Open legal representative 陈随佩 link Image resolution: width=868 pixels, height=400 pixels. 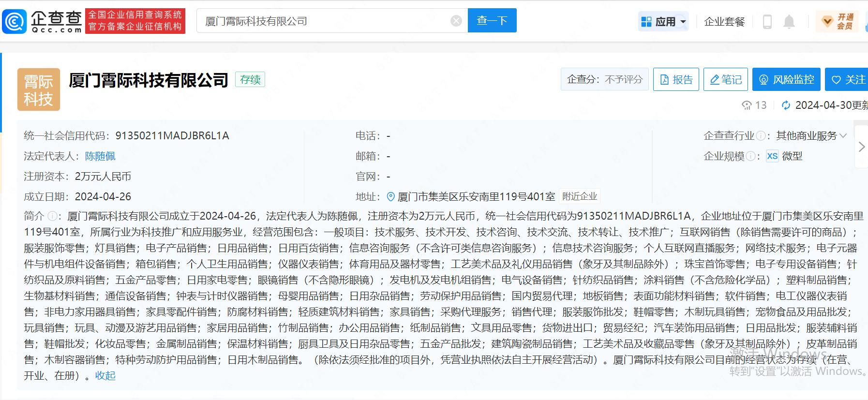100,156
